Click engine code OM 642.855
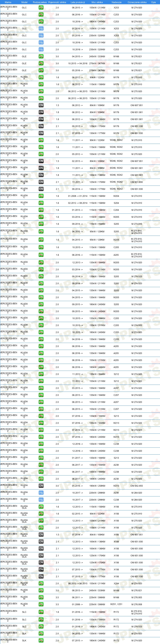 [x=137, y=486]
